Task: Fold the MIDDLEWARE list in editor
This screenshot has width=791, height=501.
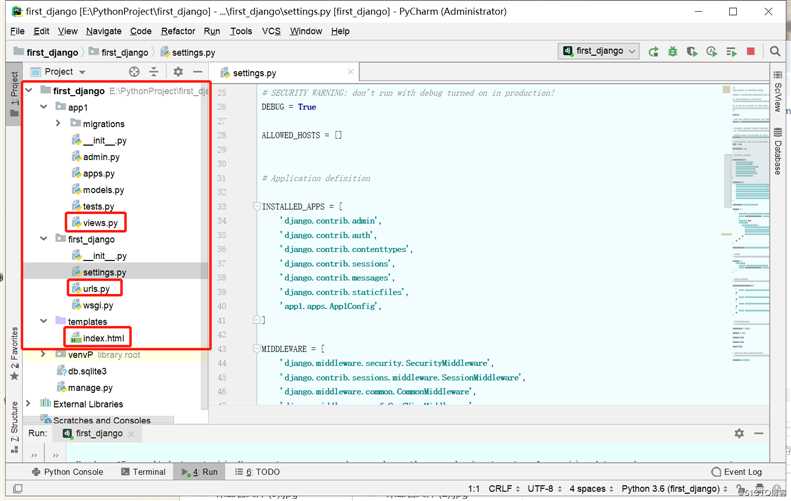Action: click(x=256, y=348)
